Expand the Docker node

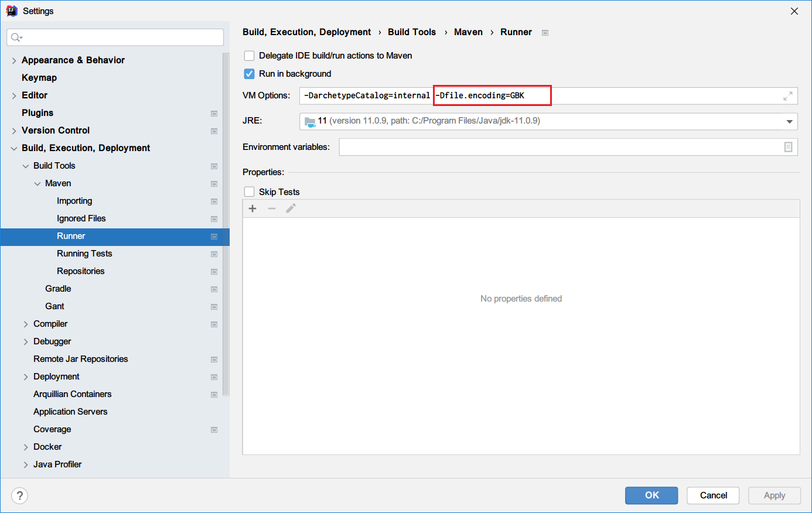pyautogui.click(x=26, y=447)
